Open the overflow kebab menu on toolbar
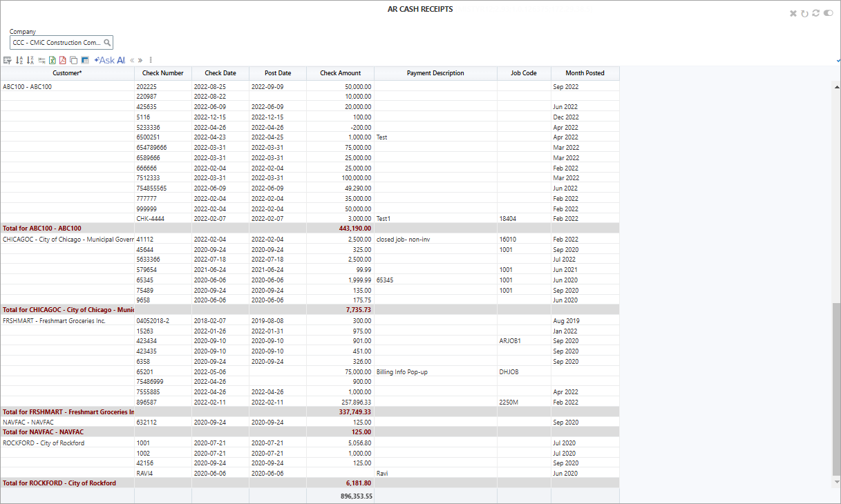Screen dimensions: 841x504 (x=150, y=60)
